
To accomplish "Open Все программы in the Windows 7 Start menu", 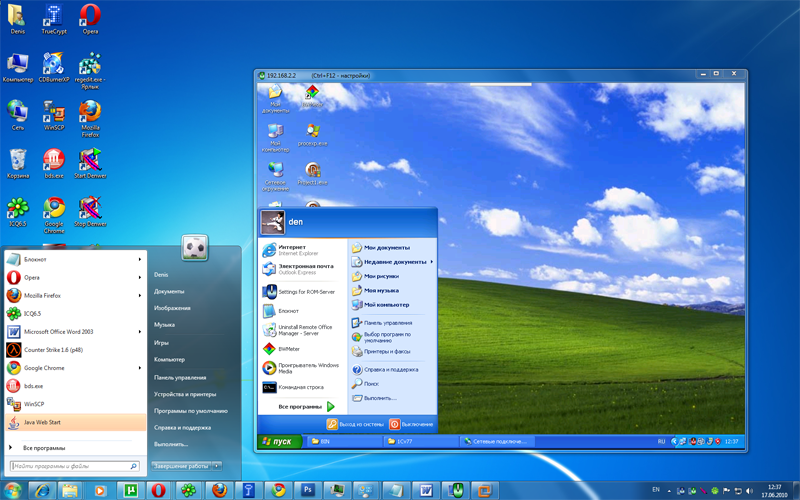I will tap(44, 448).
